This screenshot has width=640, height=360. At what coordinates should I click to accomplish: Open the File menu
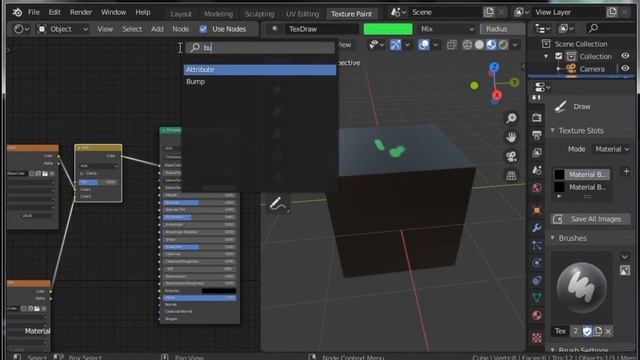33,12
